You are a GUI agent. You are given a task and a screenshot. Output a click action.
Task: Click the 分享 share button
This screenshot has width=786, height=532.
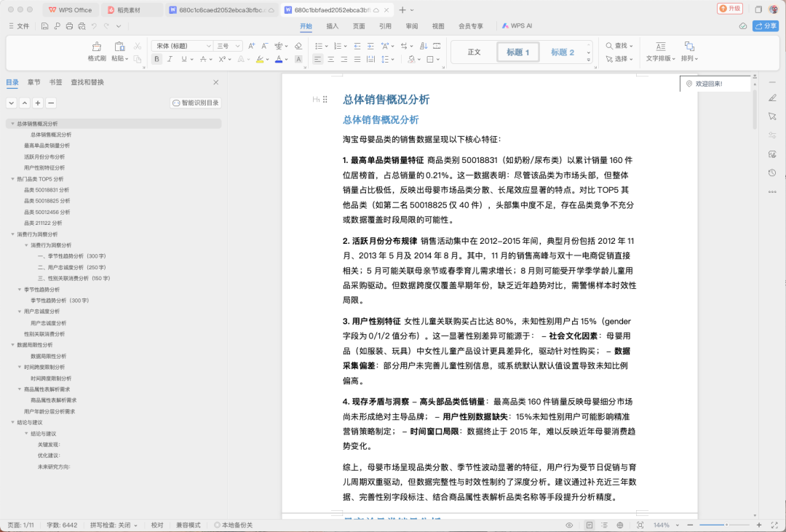766,26
